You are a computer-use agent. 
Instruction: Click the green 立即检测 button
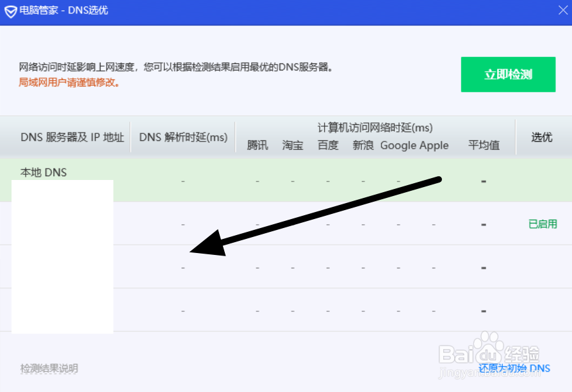point(508,74)
